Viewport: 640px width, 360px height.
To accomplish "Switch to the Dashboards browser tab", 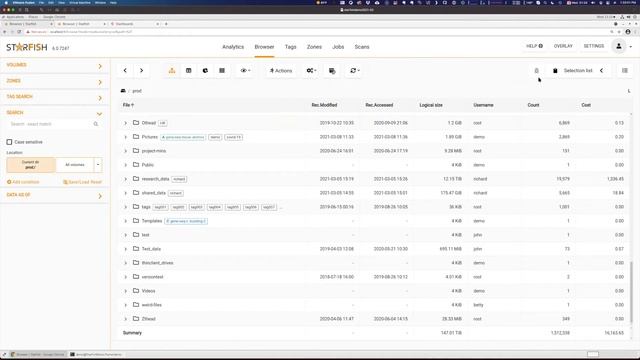I will (x=135, y=24).
